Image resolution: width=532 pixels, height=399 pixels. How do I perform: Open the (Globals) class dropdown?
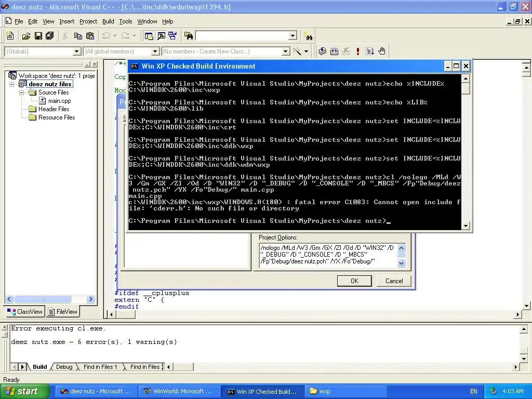(x=77, y=51)
